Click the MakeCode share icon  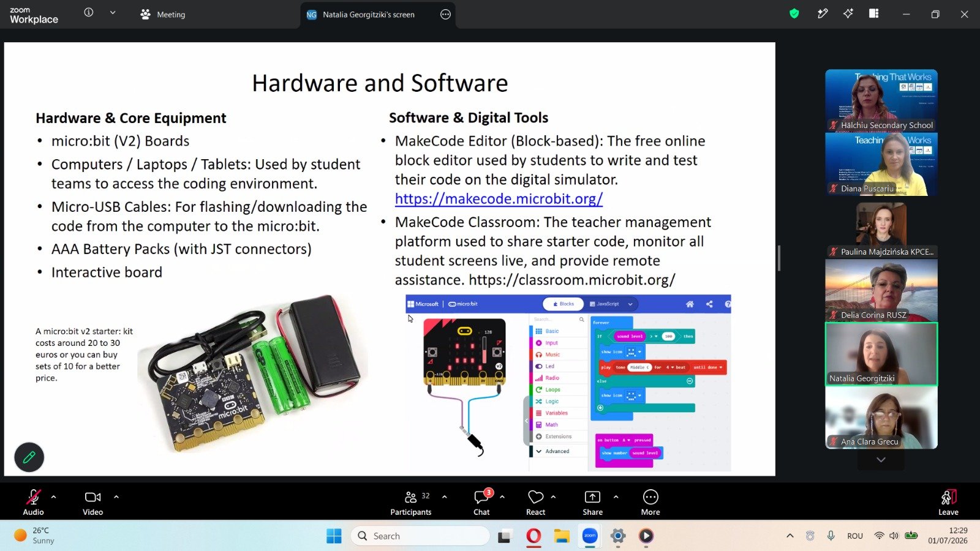click(x=709, y=304)
